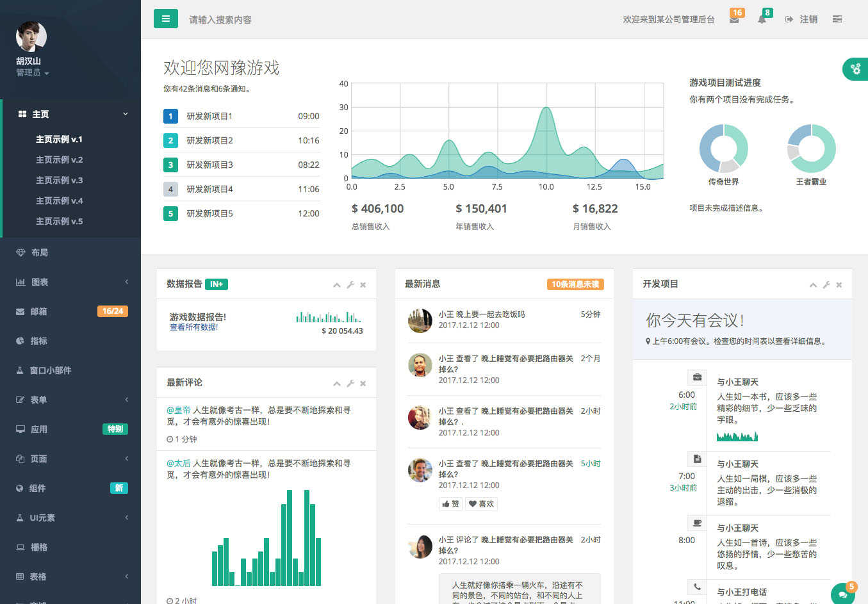This screenshot has width=868, height=604.
Task: Open wrench settings in 最新评论 panel
Action: pyautogui.click(x=350, y=384)
